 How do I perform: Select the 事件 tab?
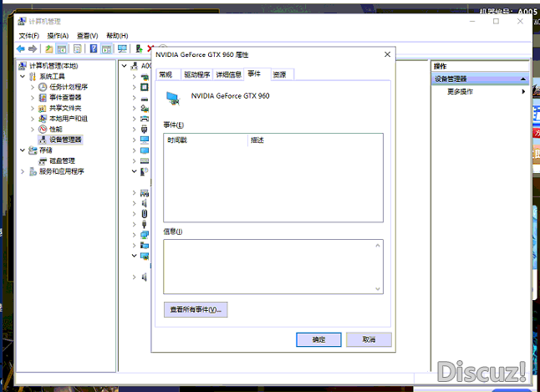257,74
